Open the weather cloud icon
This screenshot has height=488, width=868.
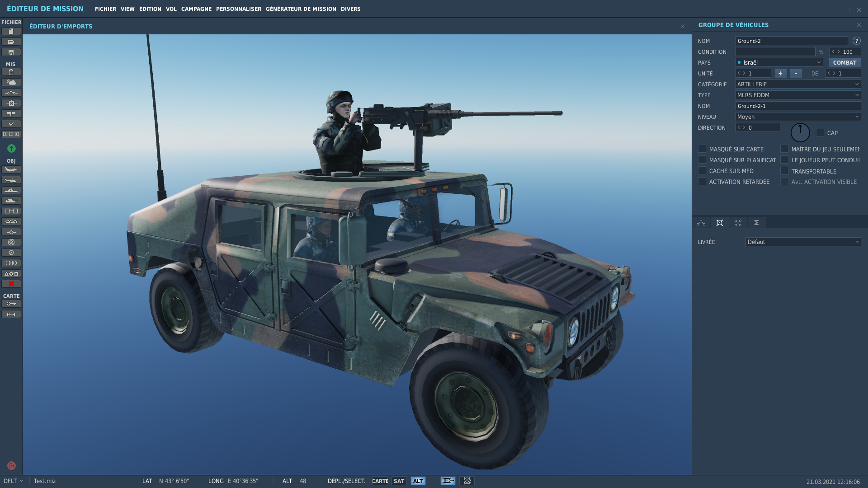tap(11, 82)
